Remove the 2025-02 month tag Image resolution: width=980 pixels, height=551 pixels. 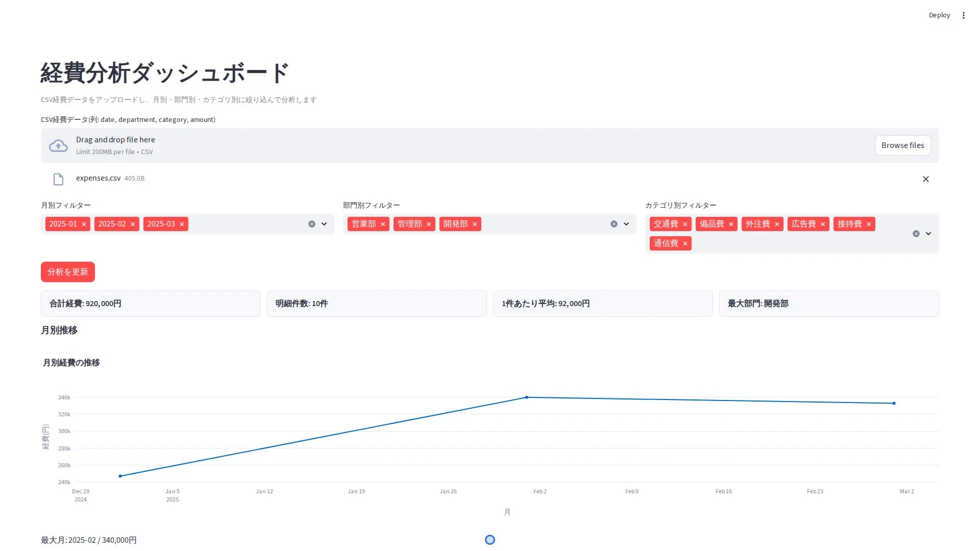(x=133, y=224)
